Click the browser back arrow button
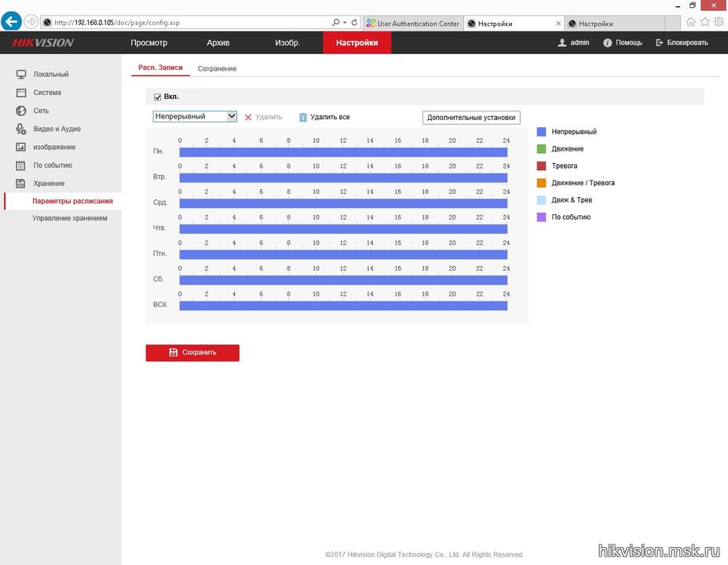The width and height of the screenshot is (728, 565). (x=11, y=21)
